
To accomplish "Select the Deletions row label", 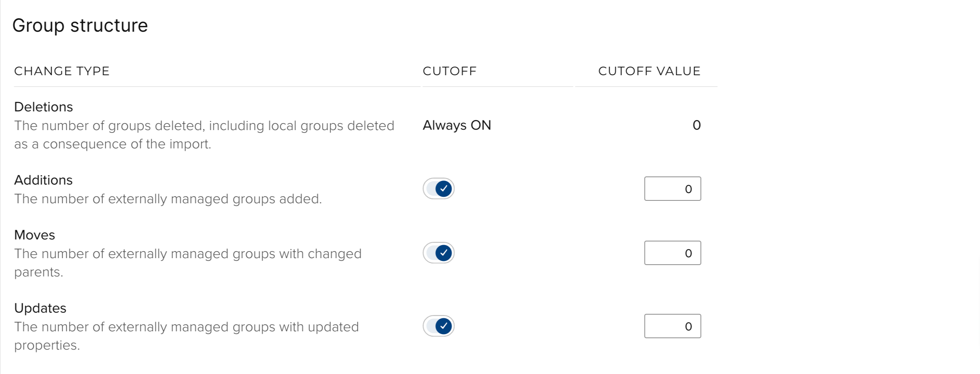I will click(44, 107).
